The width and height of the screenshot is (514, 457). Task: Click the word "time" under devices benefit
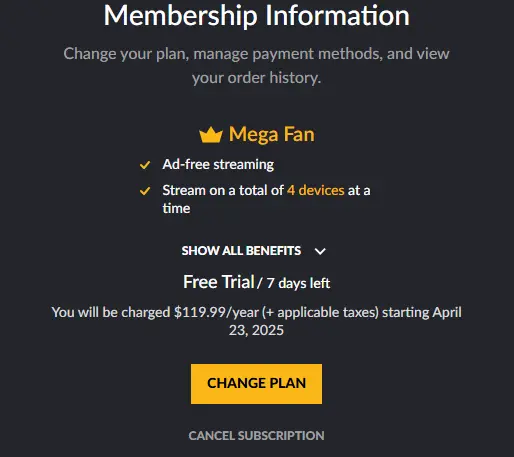pos(176,208)
